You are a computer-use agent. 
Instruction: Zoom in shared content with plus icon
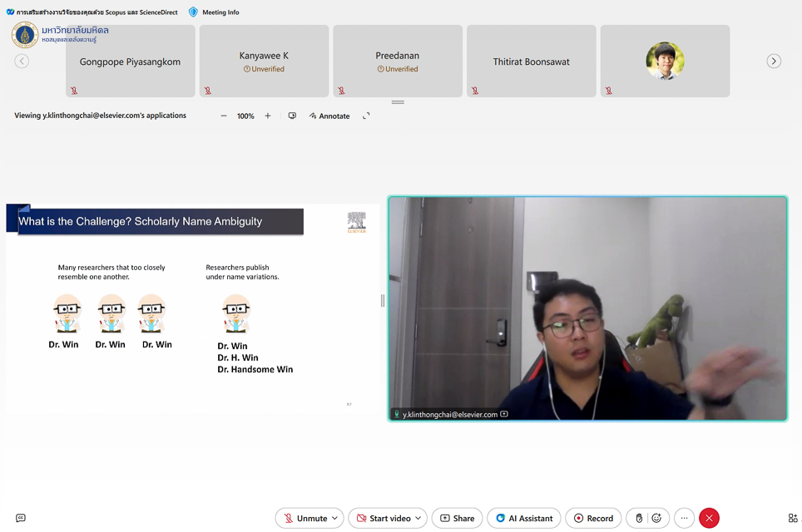coord(268,116)
